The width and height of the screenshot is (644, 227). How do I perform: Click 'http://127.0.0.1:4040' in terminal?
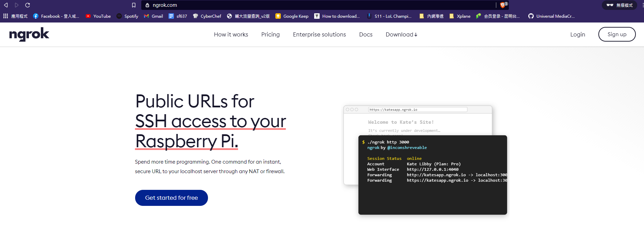(x=433, y=169)
